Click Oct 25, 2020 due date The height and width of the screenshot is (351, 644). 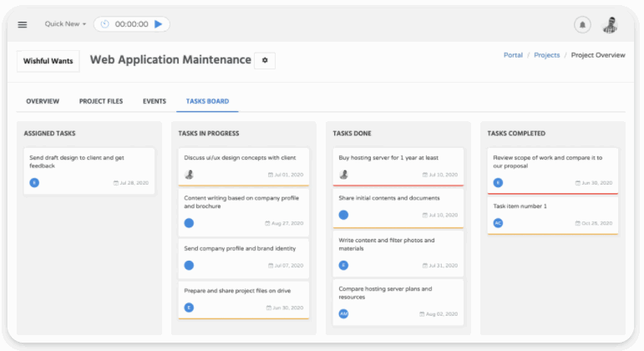tap(594, 223)
